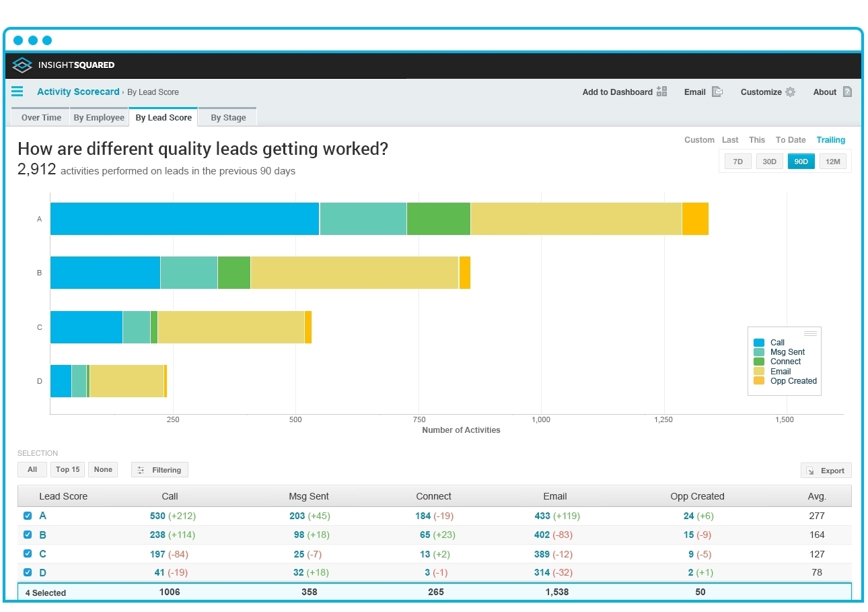
Task: Click Add to Dashboard text
Action: pos(618,92)
